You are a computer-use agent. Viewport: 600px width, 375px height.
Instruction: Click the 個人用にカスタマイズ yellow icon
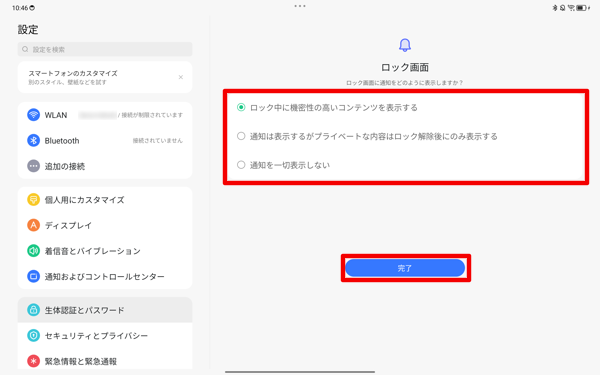point(33,199)
